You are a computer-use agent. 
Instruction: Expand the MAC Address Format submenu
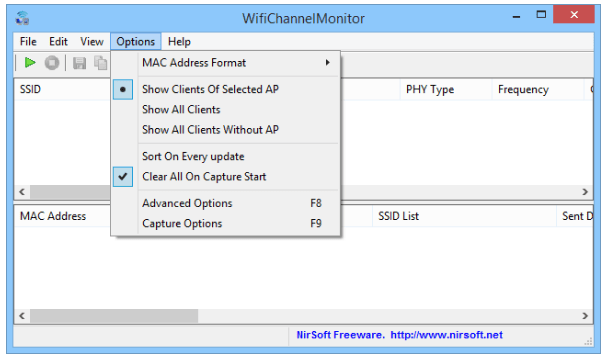226,63
